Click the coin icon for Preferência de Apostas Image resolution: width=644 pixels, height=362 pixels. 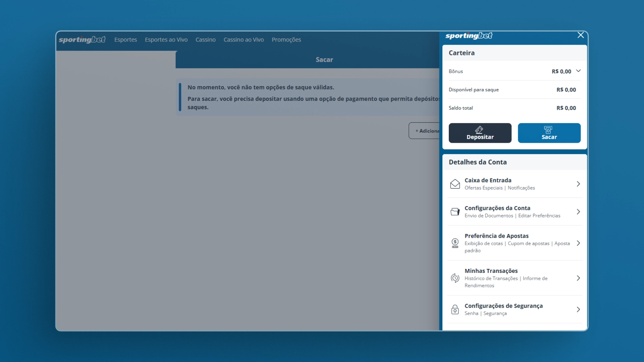coord(455,243)
